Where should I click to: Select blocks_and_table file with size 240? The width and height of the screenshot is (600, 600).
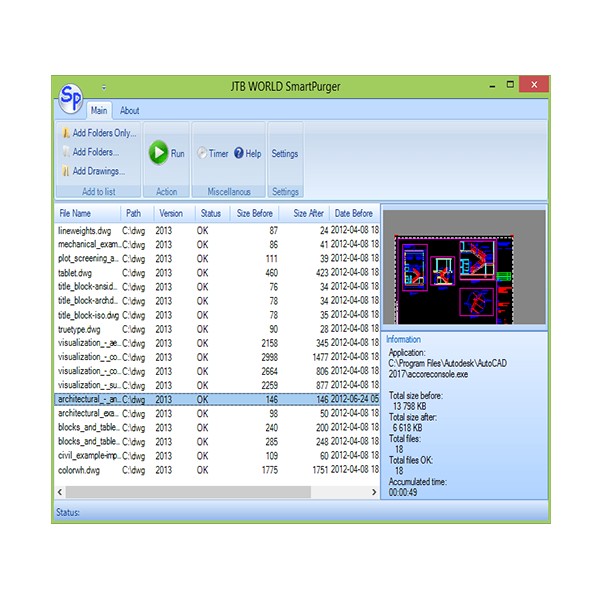click(x=217, y=427)
